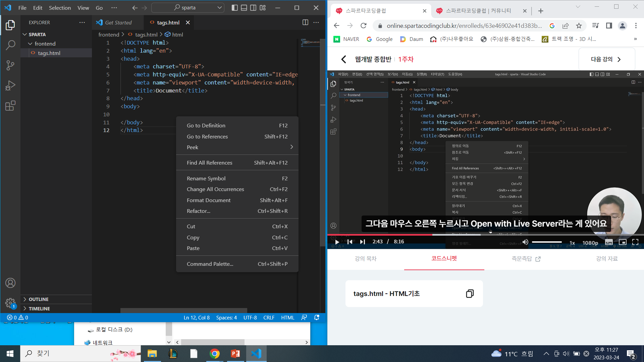
Task: Open the Manage gear menu
Action: [x=10, y=303]
